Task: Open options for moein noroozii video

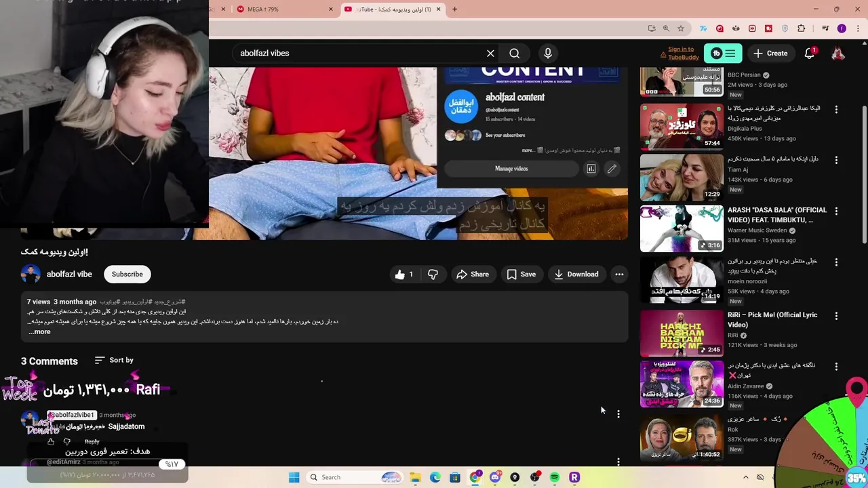Action: (836, 262)
